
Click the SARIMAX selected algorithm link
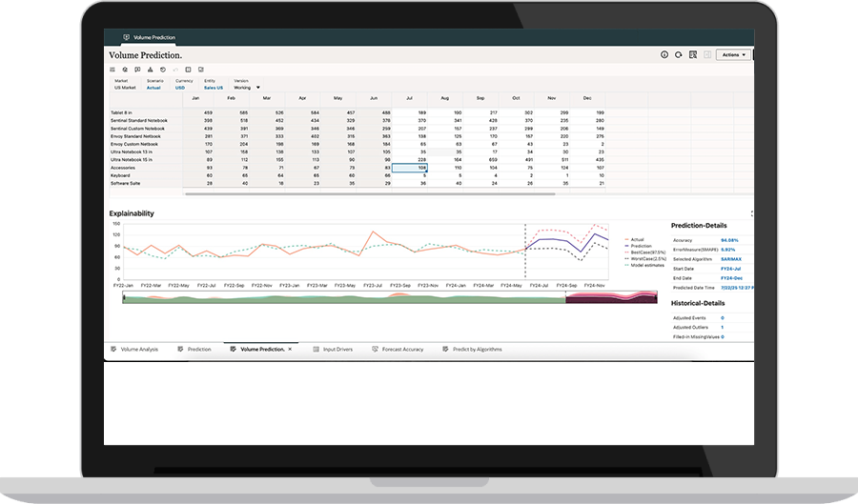(x=731, y=258)
